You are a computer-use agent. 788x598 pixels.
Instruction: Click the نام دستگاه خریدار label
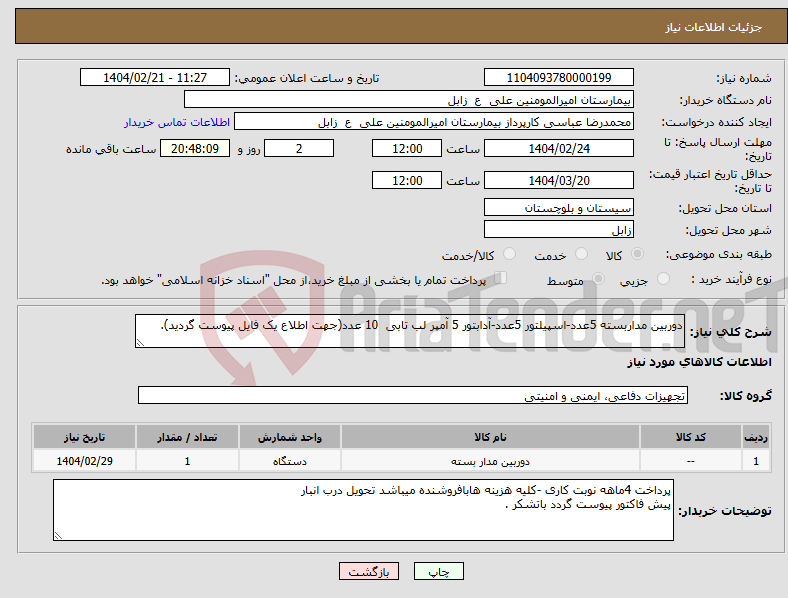point(726,101)
